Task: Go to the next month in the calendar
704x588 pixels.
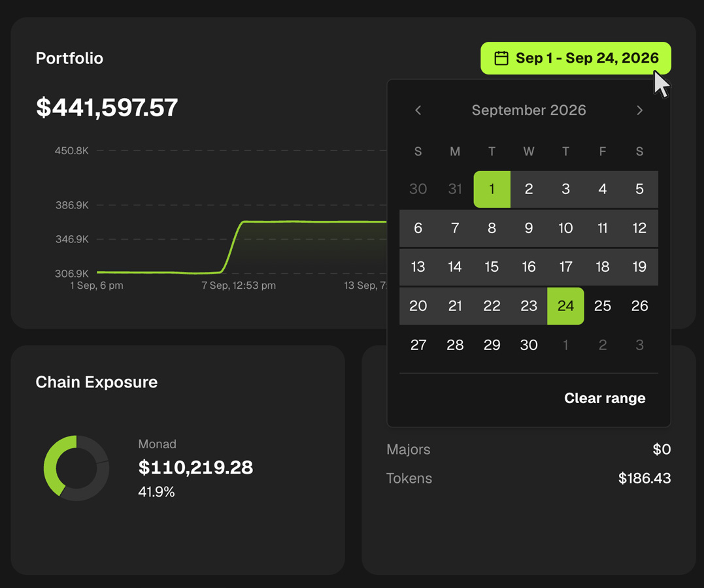Action: [639, 110]
